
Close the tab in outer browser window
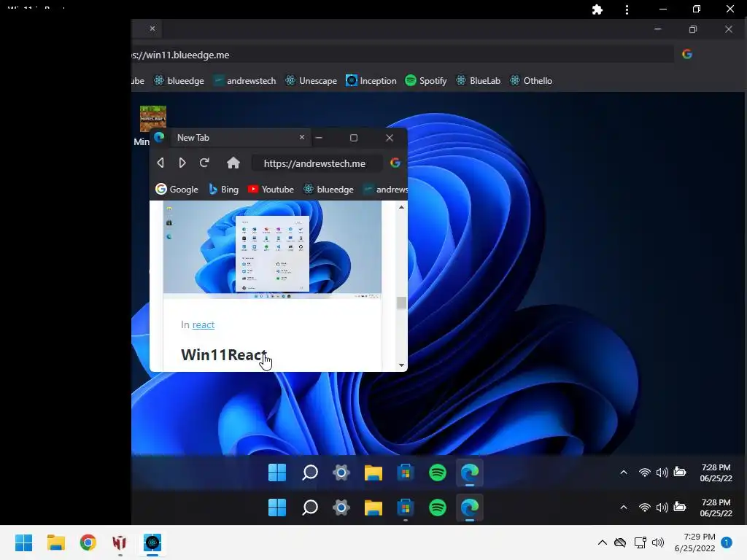coord(152,28)
